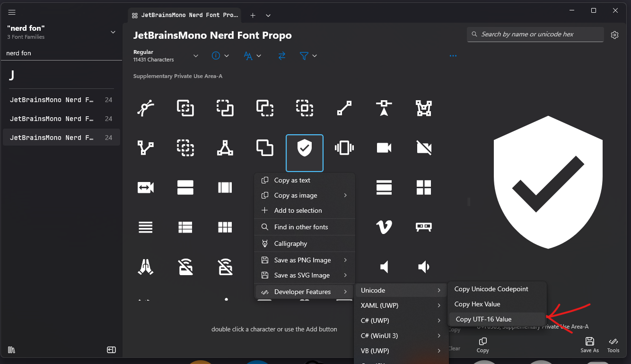Expand the Regular font variant dropdown
Image resolution: width=631 pixels, height=364 pixels.
coord(196,55)
